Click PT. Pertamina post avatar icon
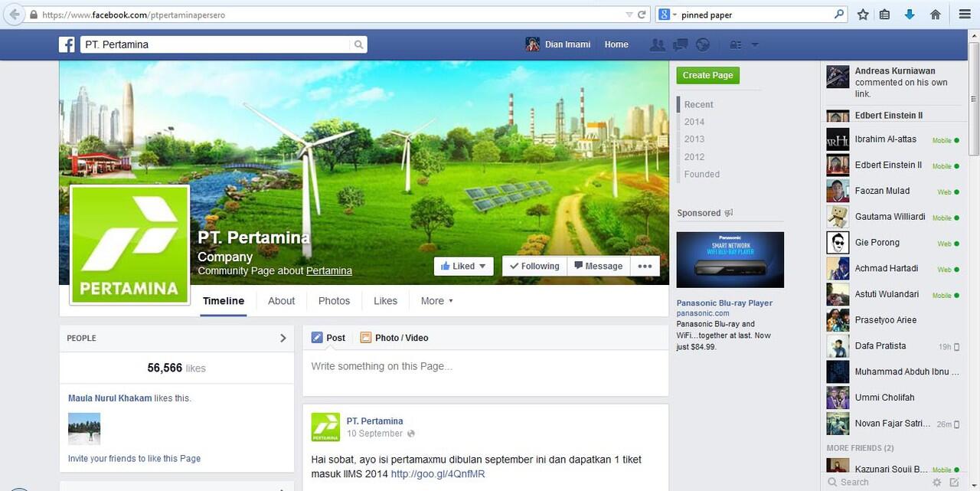The image size is (980, 491). pos(325,427)
